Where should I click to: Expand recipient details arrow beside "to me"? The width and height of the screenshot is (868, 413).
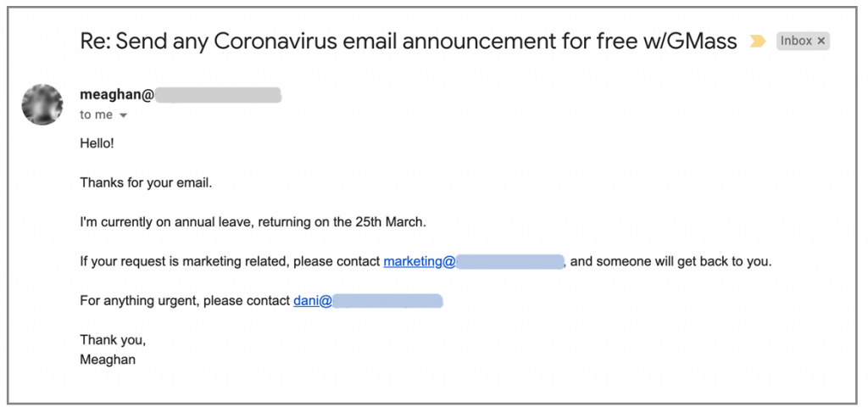123,115
